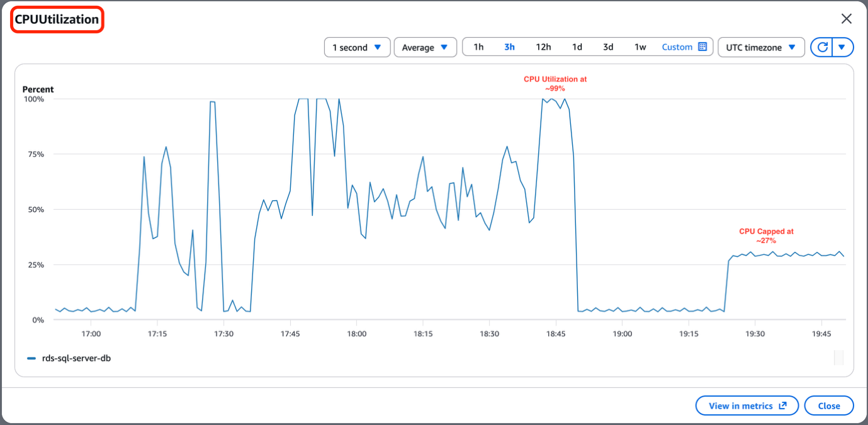Click the 18:00 time axis label
Viewport: 868px width, 425px height.
[357, 334]
